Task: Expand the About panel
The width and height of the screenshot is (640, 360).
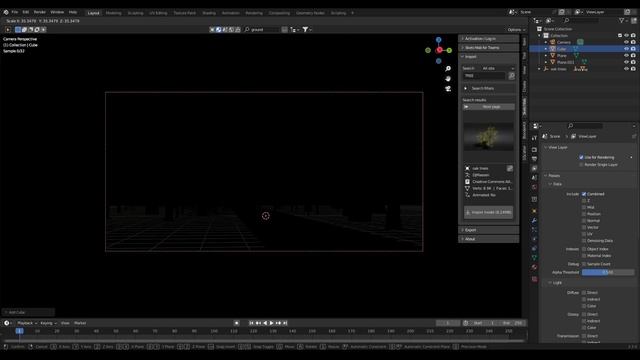Action: point(489,239)
